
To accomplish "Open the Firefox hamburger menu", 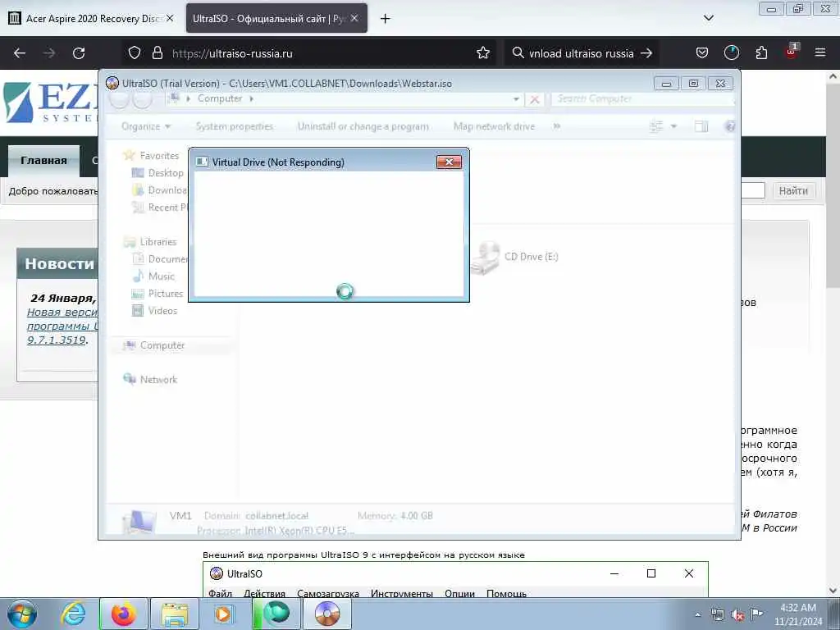I will [x=819, y=52].
